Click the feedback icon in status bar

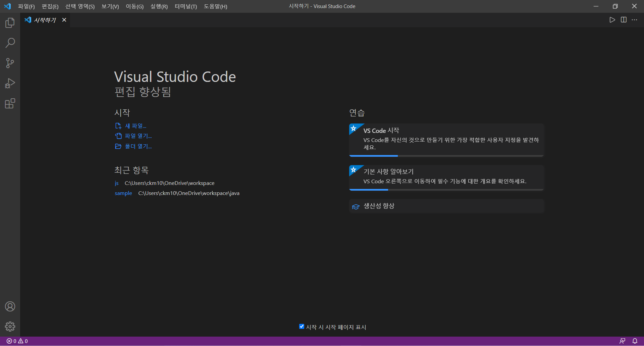click(x=622, y=341)
